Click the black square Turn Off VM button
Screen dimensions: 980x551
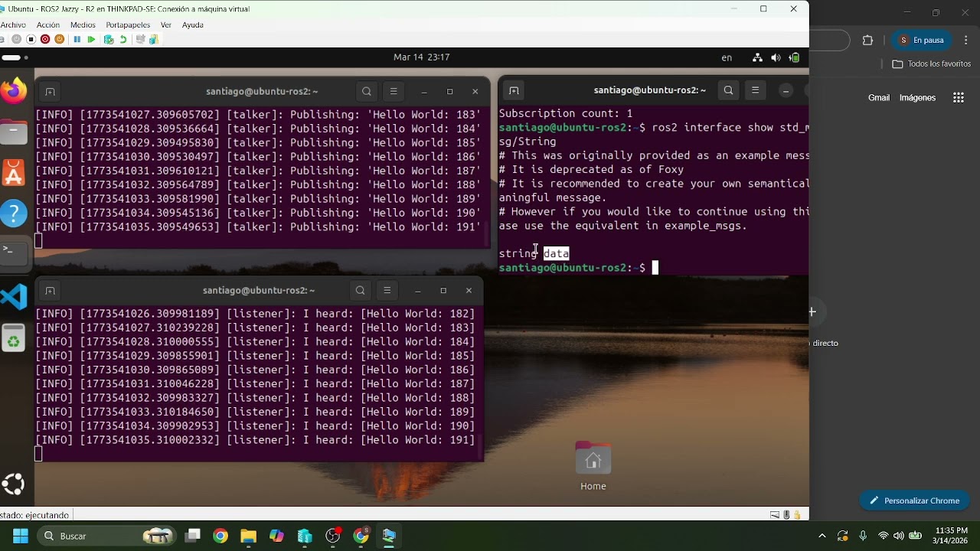(x=31, y=39)
